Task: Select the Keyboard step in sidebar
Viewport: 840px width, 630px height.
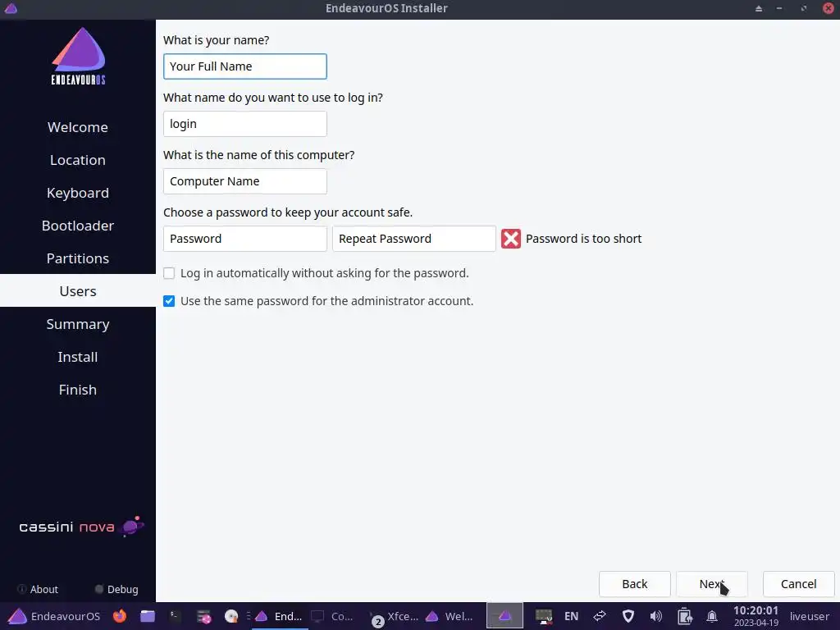Action: [x=78, y=193]
